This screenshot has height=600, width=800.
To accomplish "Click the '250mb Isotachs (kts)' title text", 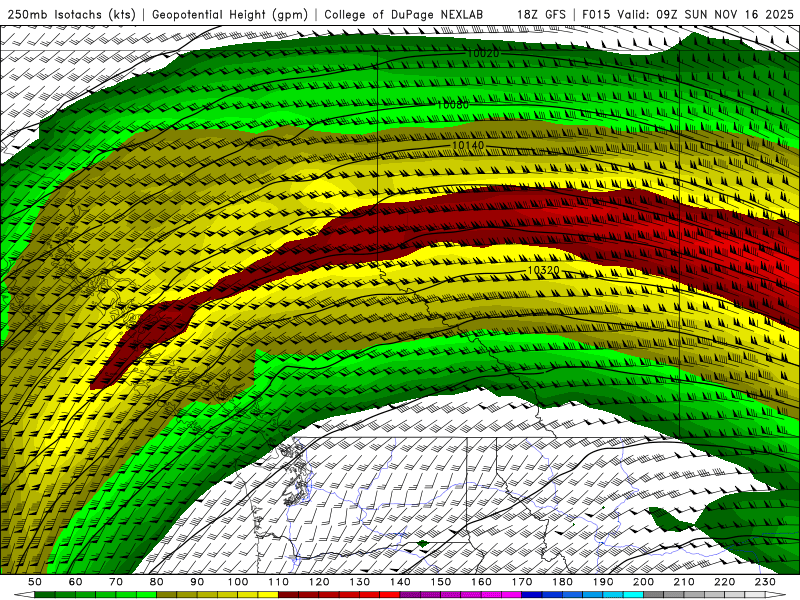I will pos(71,14).
